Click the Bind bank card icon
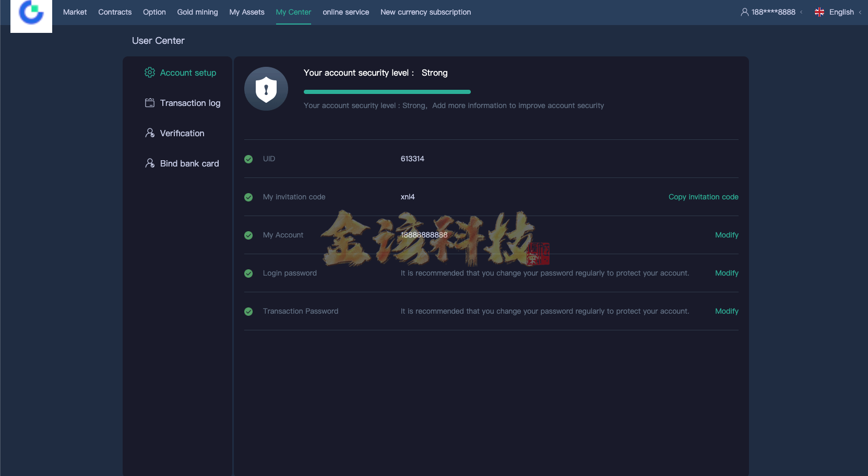The height and width of the screenshot is (476, 868). (x=149, y=163)
